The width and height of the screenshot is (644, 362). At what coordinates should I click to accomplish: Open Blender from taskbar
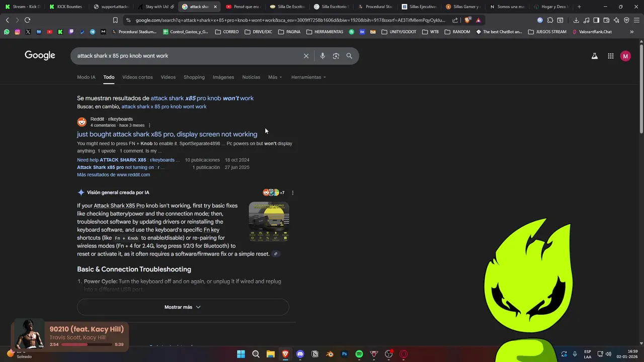(330, 354)
